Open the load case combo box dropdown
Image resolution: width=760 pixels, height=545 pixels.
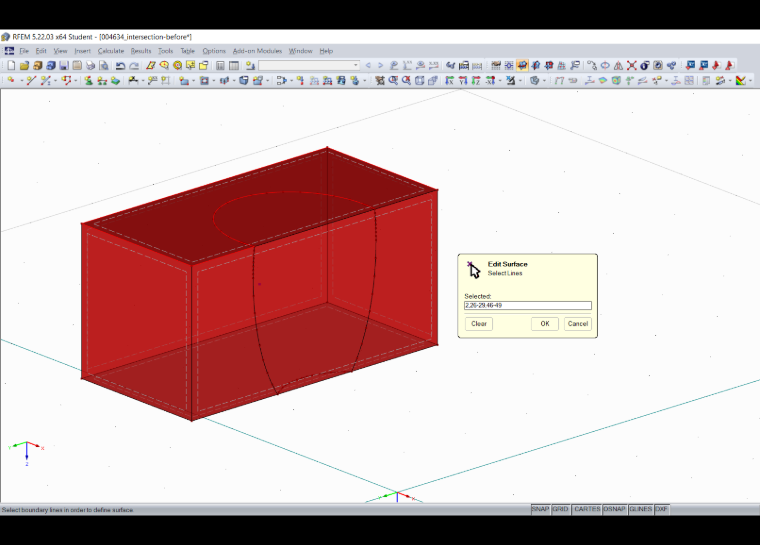click(356, 65)
